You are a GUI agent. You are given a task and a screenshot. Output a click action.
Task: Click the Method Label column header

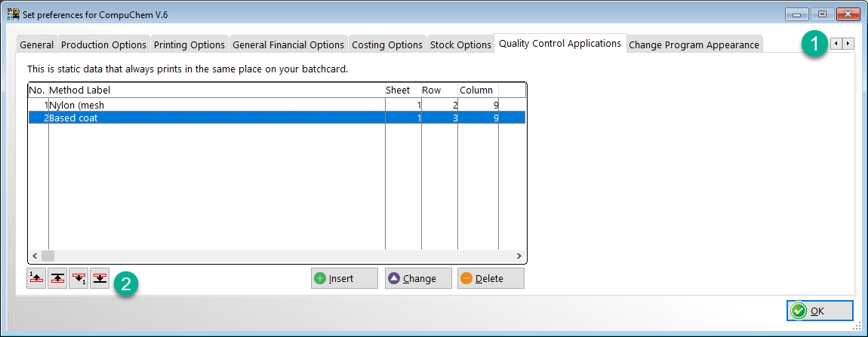tap(217, 90)
